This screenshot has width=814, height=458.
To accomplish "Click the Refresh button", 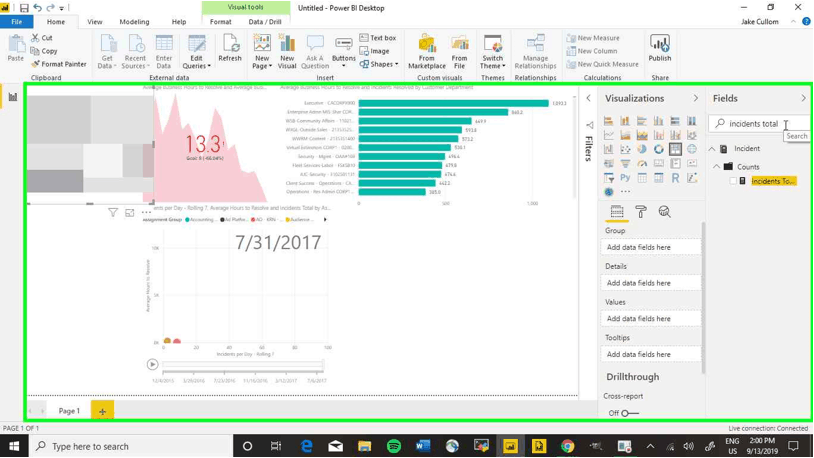I will [230, 48].
